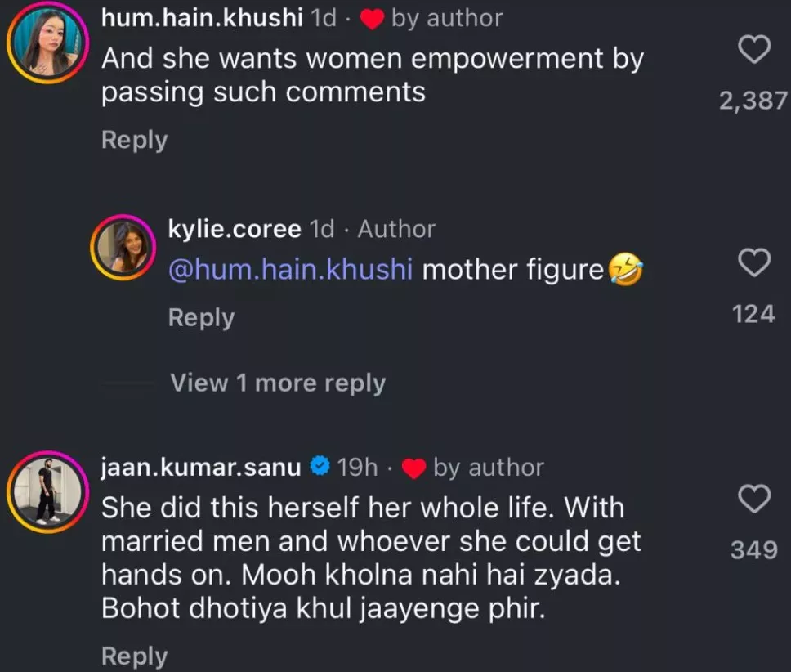Open jaan.kumar.sanu's profile picture
The width and height of the screenshot is (791, 672).
click(x=45, y=491)
